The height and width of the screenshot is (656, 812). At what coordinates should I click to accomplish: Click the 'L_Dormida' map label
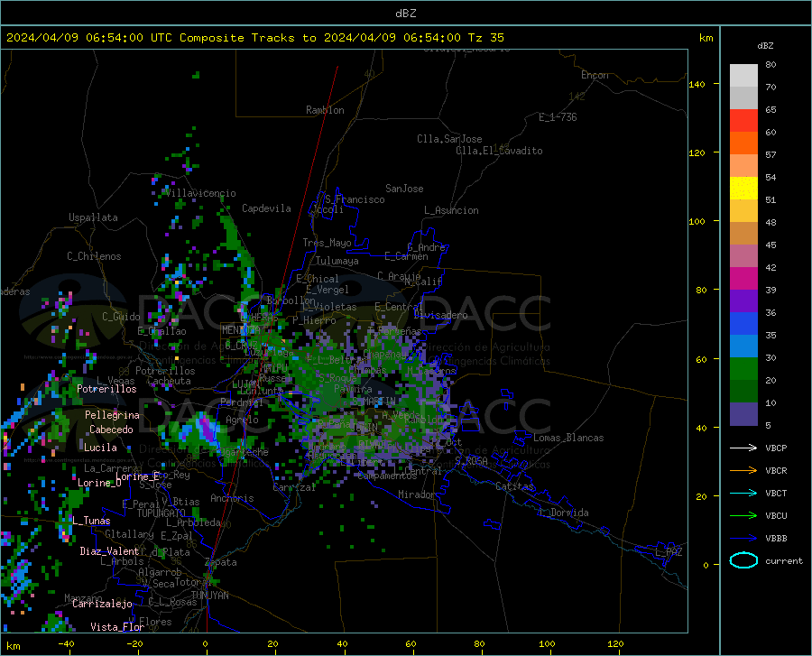pyautogui.click(x=564, y=513)
